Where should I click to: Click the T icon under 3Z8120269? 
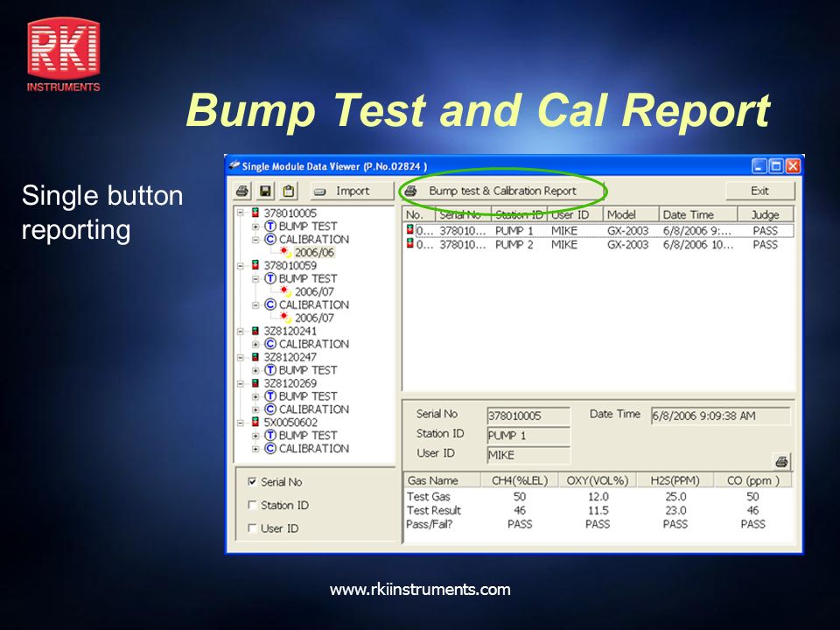270,395
